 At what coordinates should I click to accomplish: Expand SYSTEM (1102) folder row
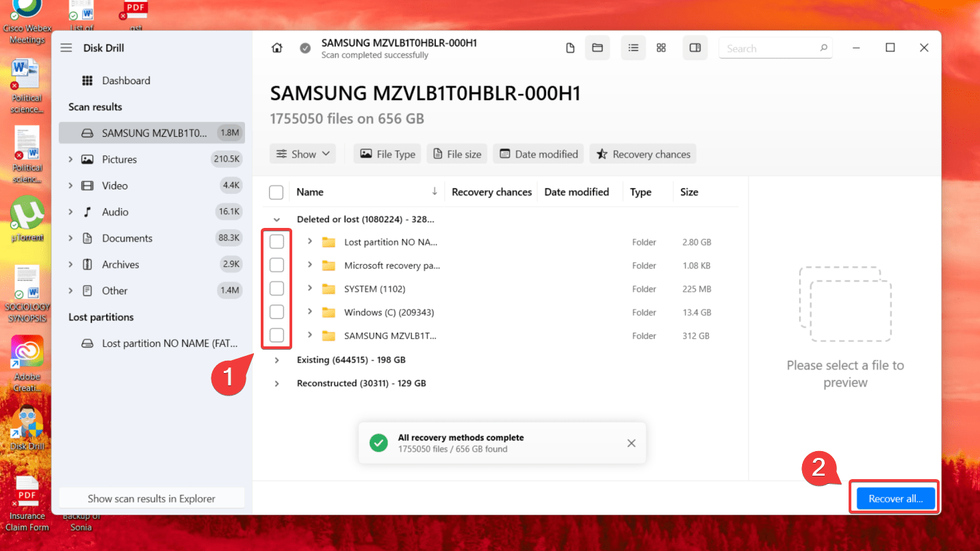[309, 288]
